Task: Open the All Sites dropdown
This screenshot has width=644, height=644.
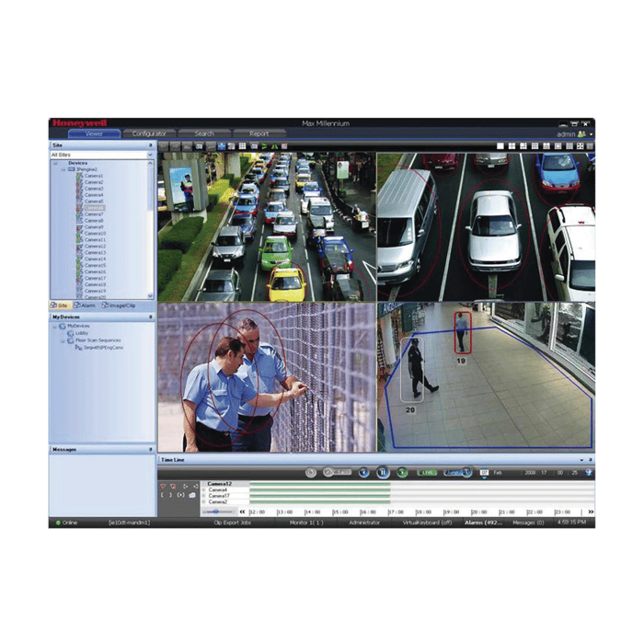Action: click(150, 155)
